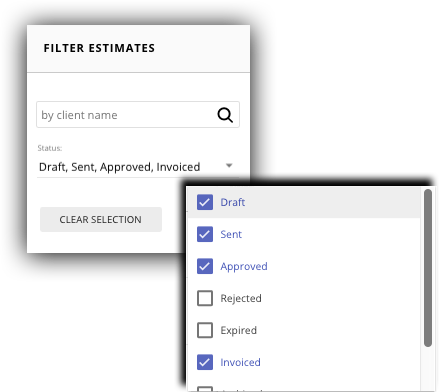Deselect the Invoiced checkbox
Screen dimensions: 439x392
(205, 362)
